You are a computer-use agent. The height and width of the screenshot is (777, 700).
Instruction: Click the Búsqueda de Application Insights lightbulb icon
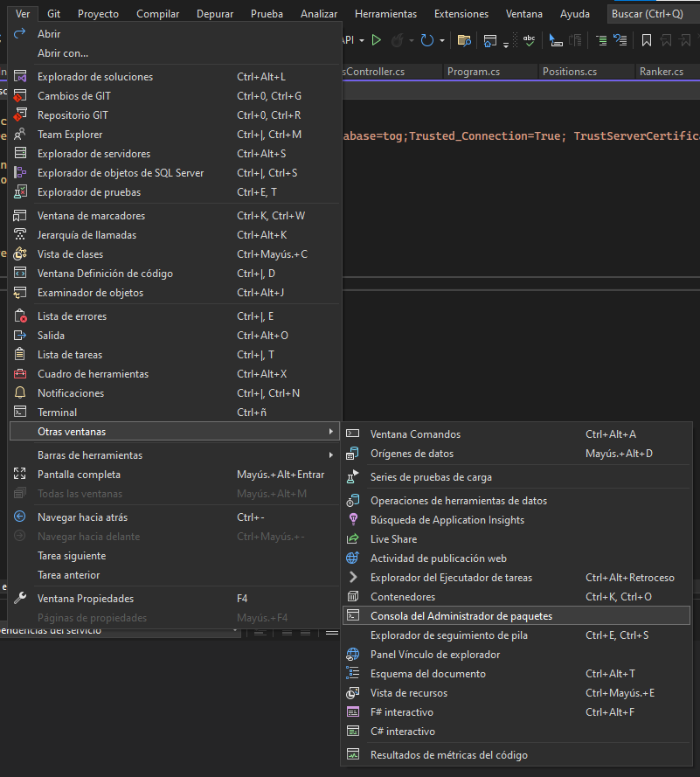click(x=353, y=519)
